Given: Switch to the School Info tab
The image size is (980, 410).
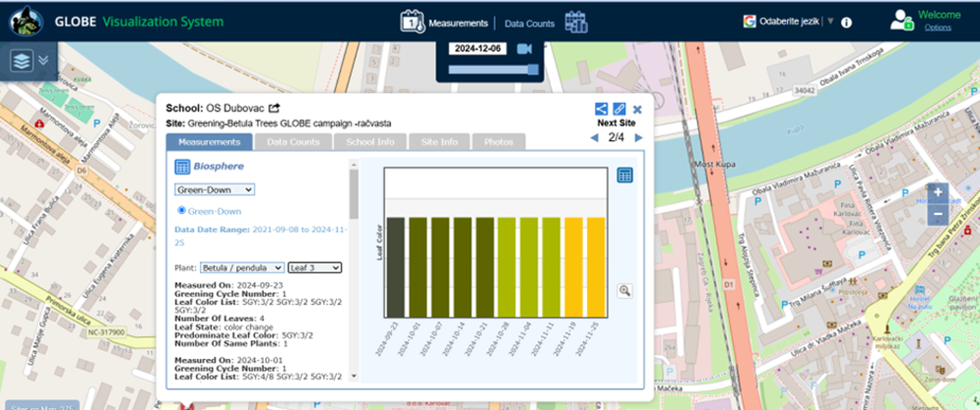Looking at the screenshot, I should pos(369,142).
